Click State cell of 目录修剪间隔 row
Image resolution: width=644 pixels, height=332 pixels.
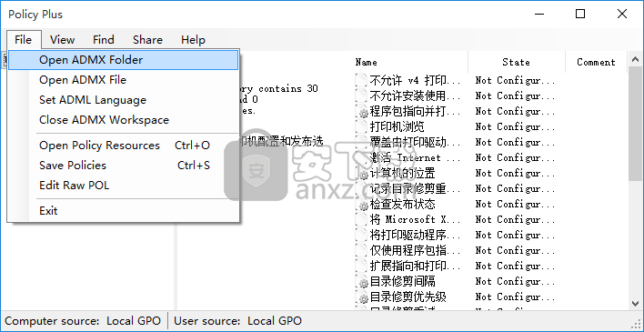515,281
